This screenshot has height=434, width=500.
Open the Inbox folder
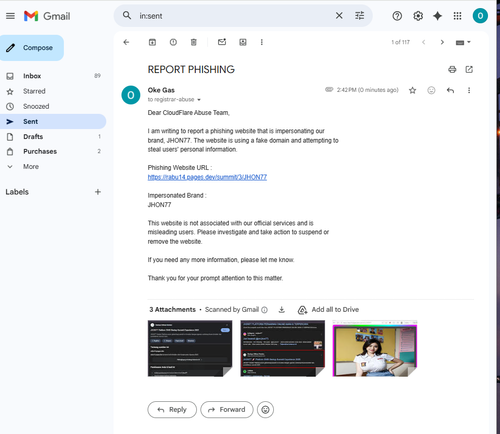pyautogui.click(x=53, y=76)
